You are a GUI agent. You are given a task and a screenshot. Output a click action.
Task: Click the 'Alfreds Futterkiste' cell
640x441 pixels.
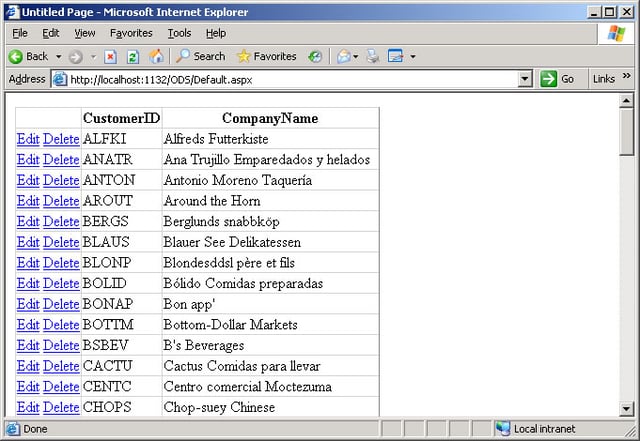click(271, 139)
